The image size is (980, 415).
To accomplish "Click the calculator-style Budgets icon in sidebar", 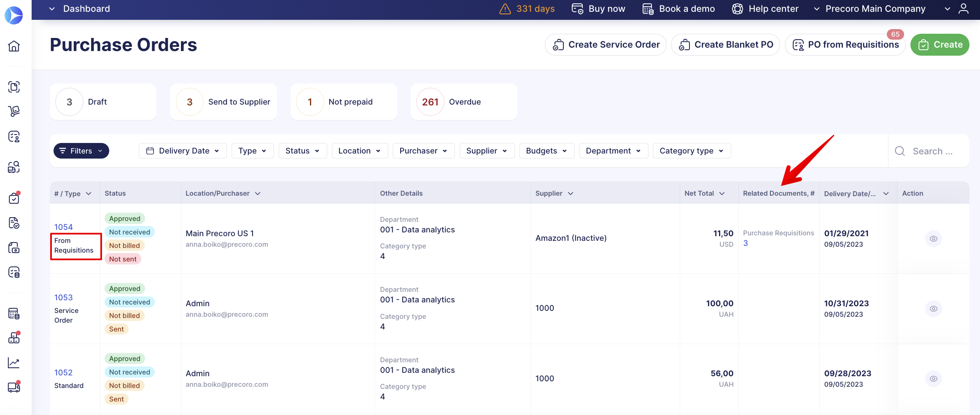I will (x=14, y=314).
